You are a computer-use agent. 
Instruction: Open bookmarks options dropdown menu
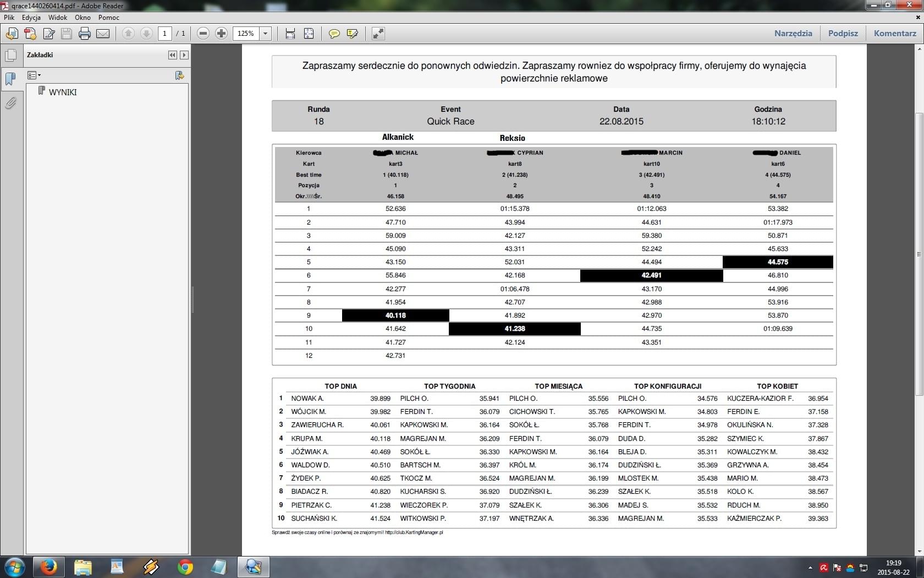(x=34, y=75)
